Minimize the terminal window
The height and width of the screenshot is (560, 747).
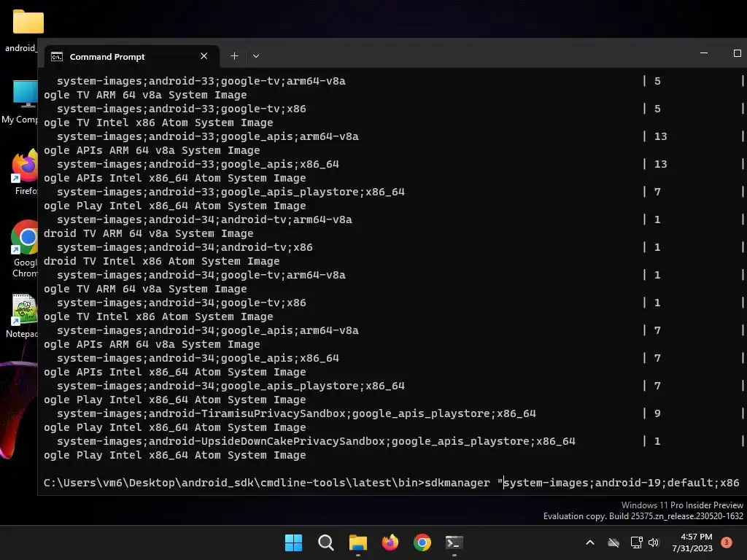click(704, 53)
